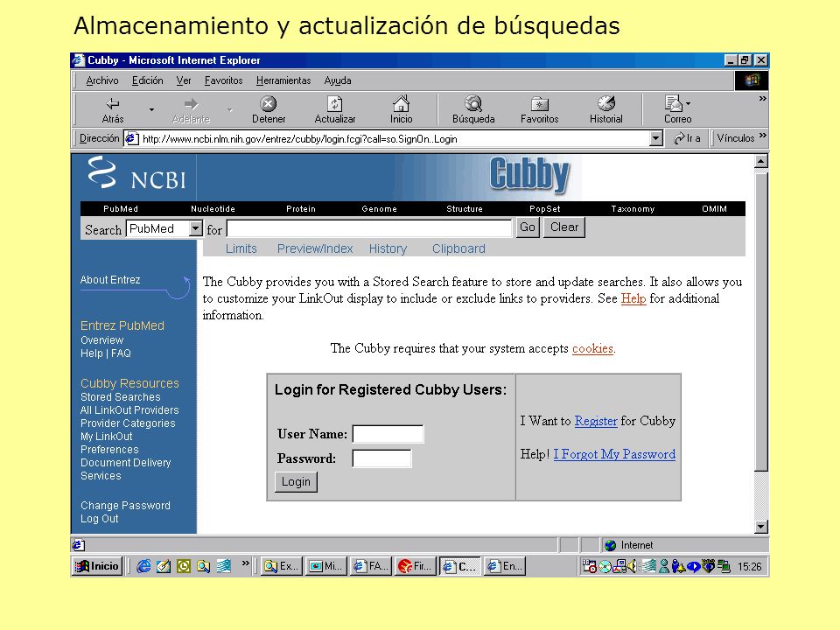Viewport: 840px width, 630px height.
Task: Launch Internet Explorer from the quick launch bar
Action: (x=143, y=566)
